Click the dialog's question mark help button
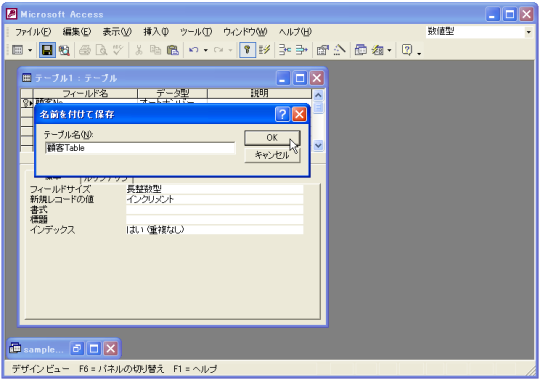The height and width of the screenshot is (380, 540). pyautogui.click(x=282, y=114)
